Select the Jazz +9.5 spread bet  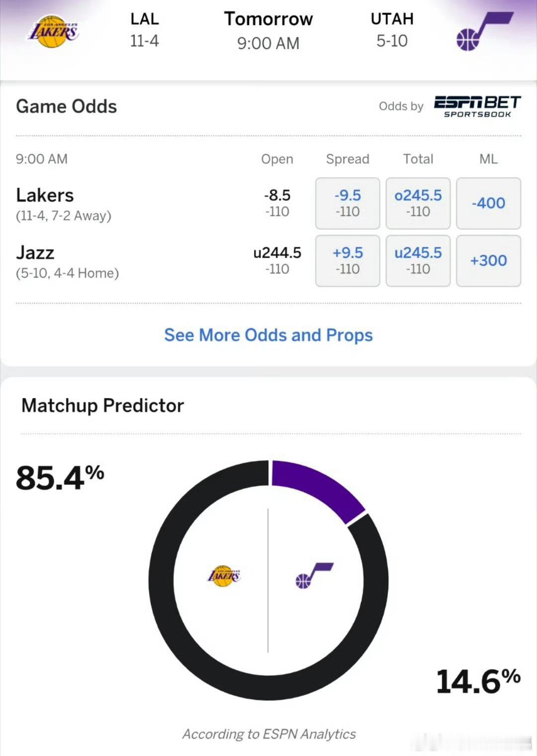pos(348,261)
